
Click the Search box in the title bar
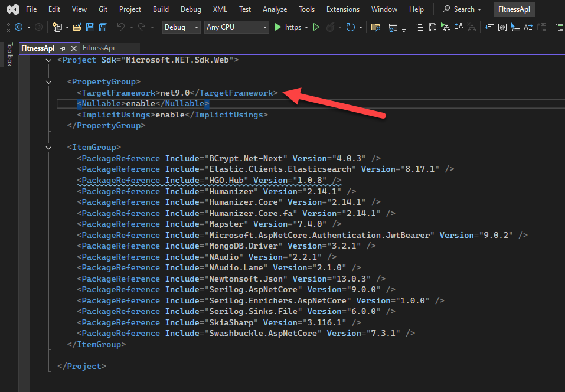(x=462, y=9)
